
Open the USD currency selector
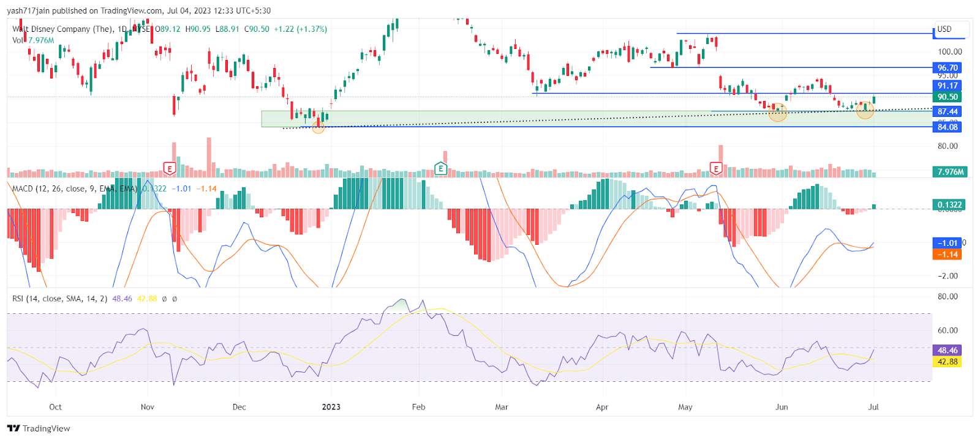tap(952, 29)
